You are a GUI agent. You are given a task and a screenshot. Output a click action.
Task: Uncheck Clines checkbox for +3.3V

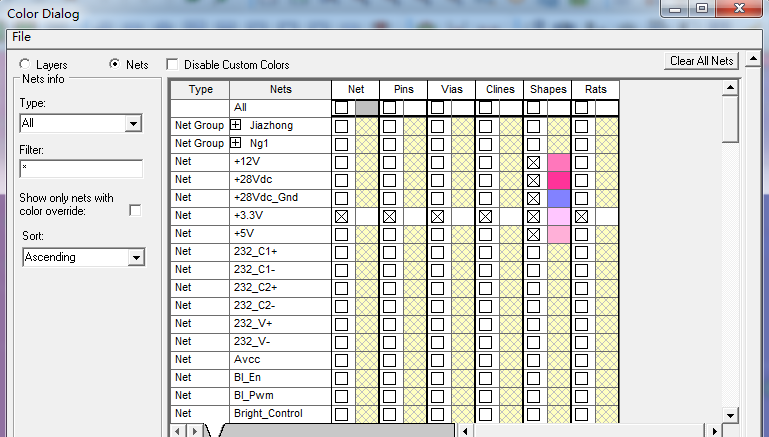coord(486,216)
